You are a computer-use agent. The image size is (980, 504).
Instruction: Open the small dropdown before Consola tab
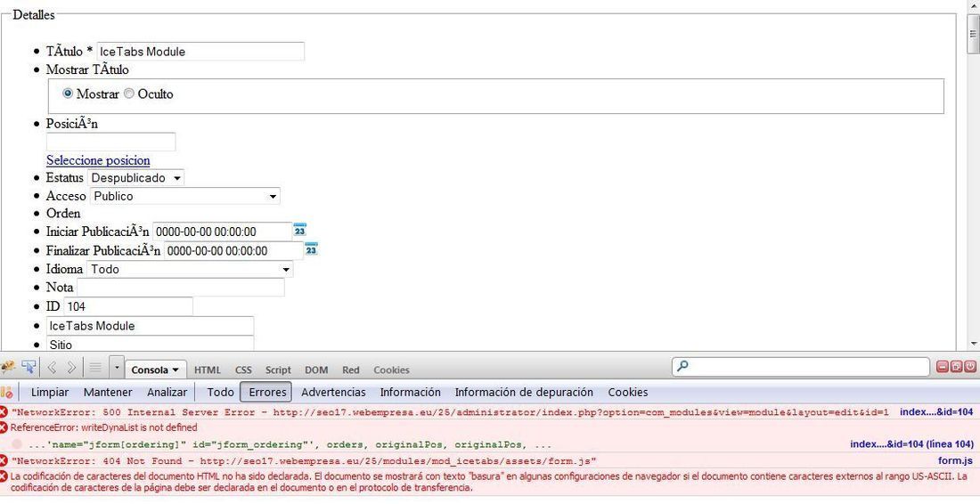(116, 369)
